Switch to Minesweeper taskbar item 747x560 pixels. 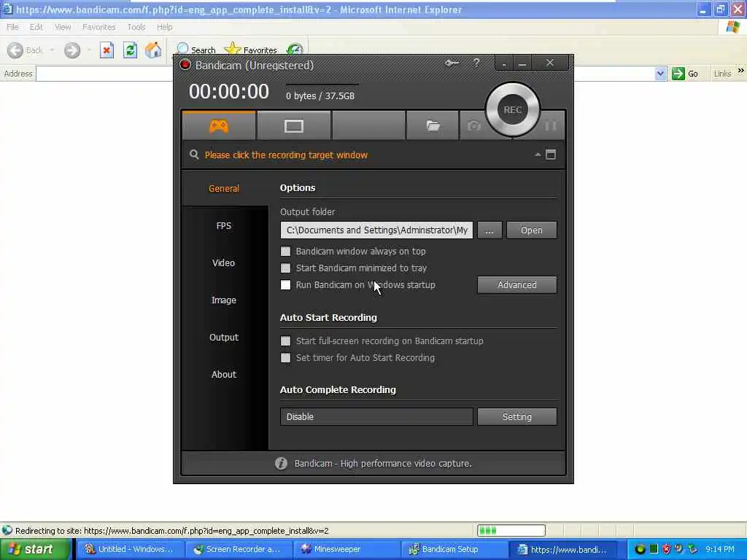(346, 549)
